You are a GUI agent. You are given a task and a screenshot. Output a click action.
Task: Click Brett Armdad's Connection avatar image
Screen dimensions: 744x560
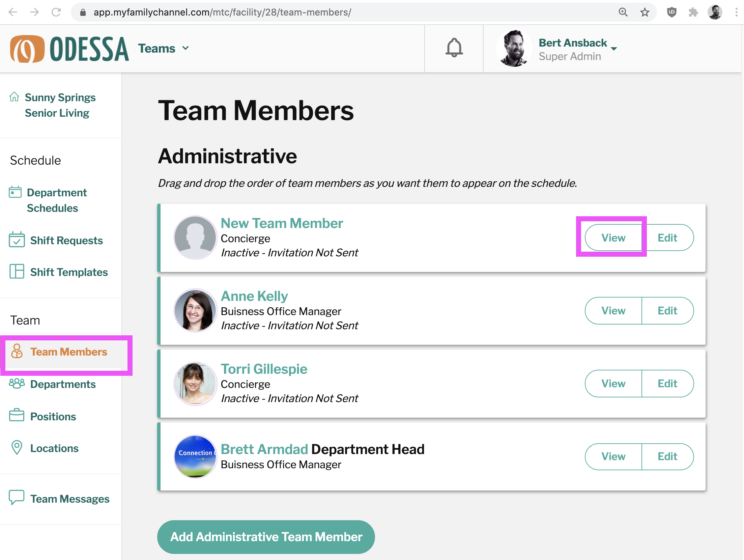[195, 456]
